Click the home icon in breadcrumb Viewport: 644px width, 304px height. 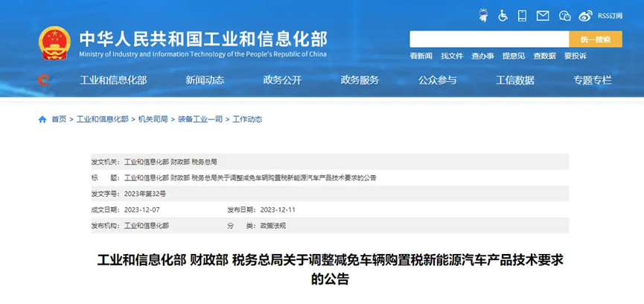click(42, 119)
